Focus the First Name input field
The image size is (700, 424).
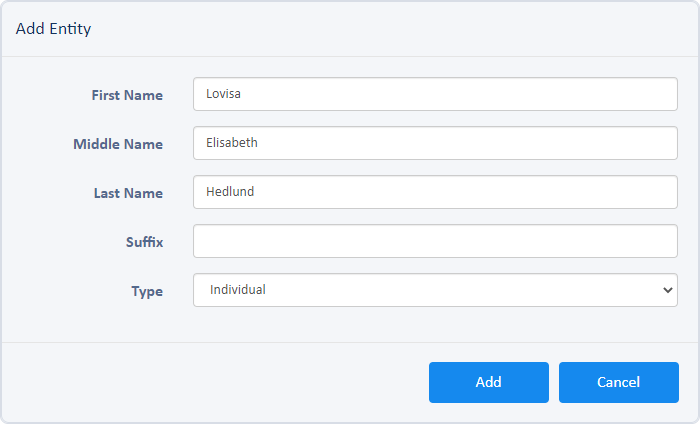435,94
